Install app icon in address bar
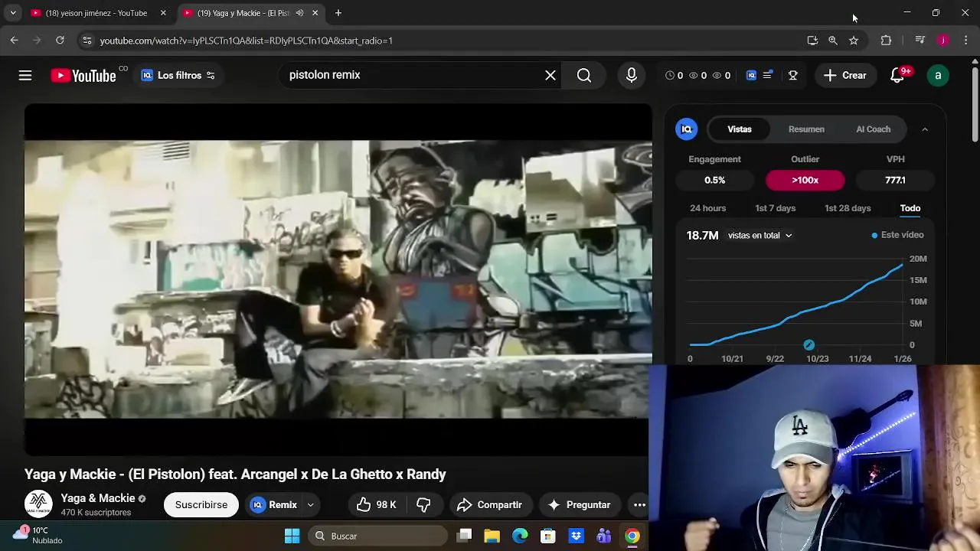The width and height of the screenshot is (980, 551). [812, 41]
